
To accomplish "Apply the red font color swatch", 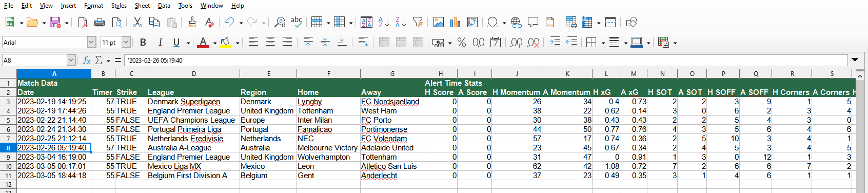I will 204,42.
